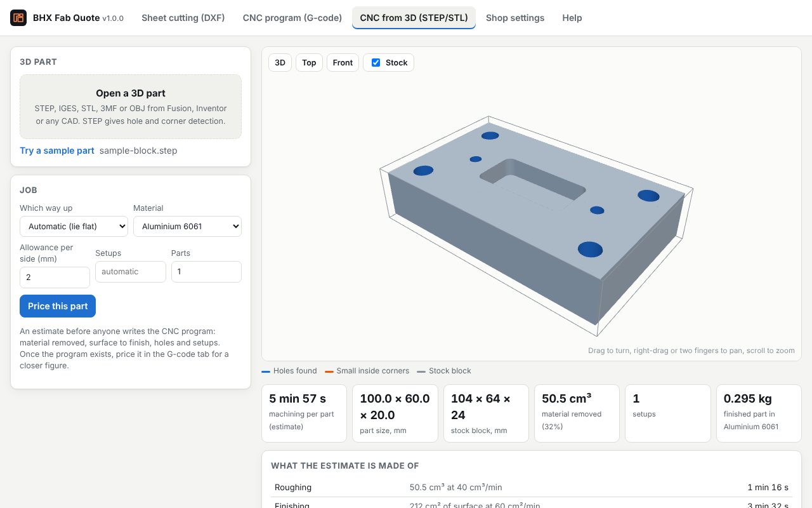Toggle the Stock checkbox
This screenshot has height=508, width=812.
[x=376, y=62]
